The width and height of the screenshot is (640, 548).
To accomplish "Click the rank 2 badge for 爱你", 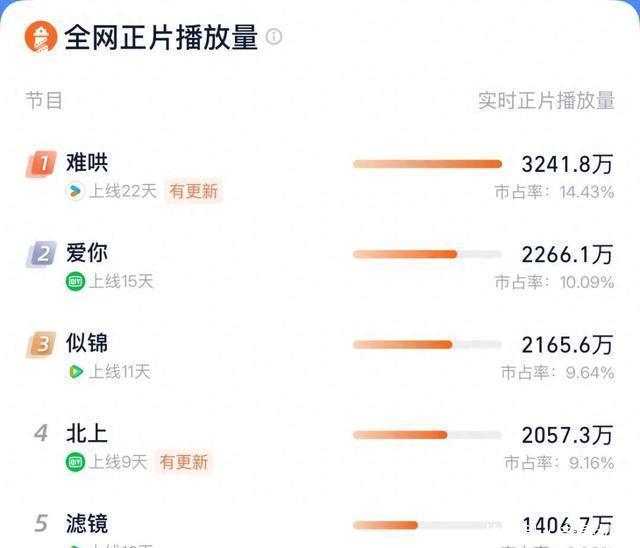I will (41, 254).
